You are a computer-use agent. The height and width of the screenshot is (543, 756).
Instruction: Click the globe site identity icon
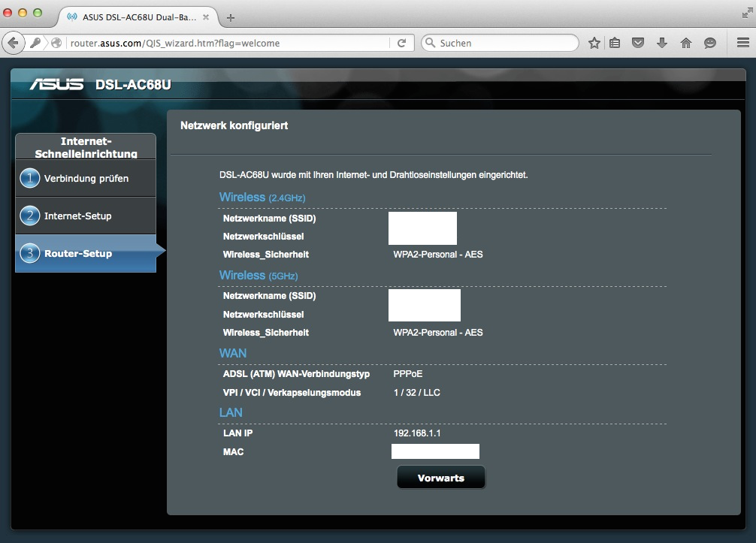[x=56, y=43]
